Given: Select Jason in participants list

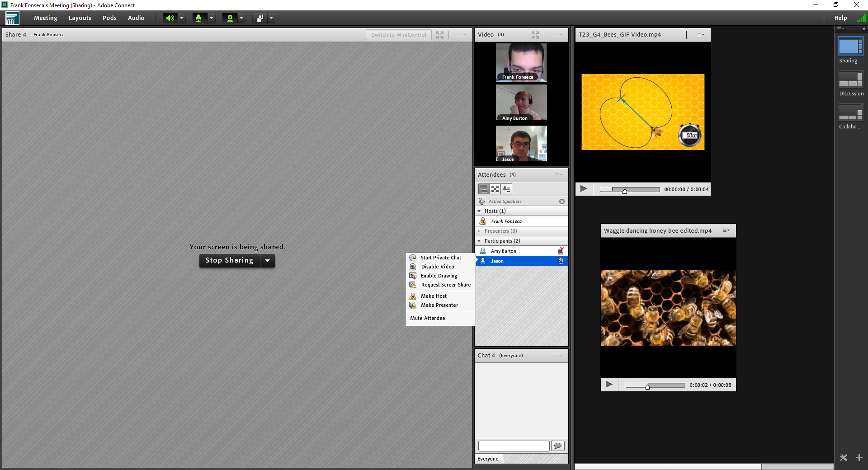Looking at the screenshot, I should point(522,261).
